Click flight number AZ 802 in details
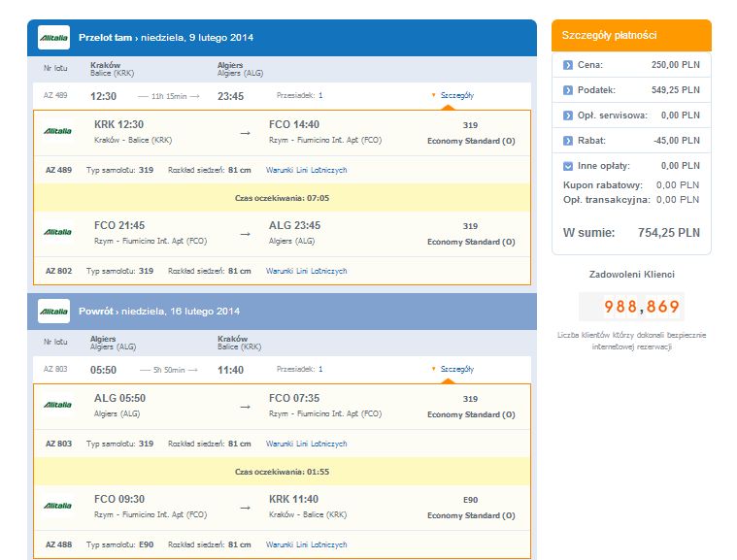 click(x=59, y=271)
